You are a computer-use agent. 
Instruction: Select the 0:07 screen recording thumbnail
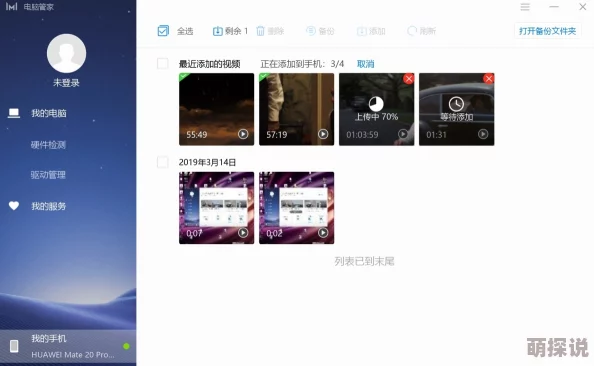click(x=217, y=208)
